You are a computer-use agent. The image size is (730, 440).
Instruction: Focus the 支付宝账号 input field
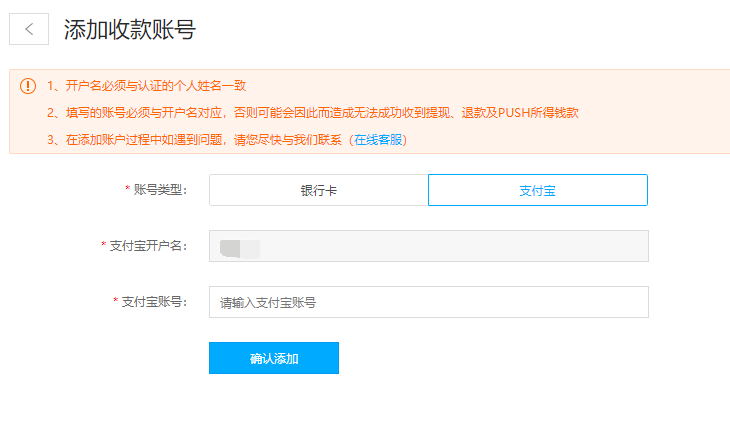428,302
